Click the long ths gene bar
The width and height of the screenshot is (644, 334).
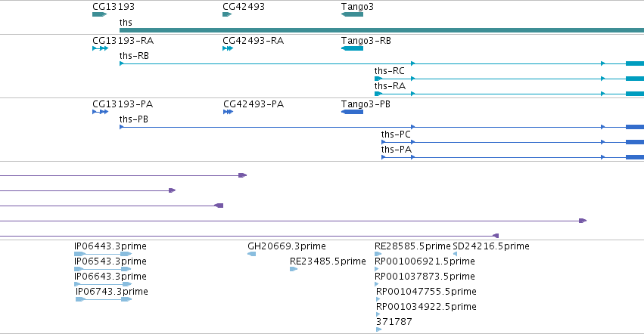pyautogui.click(x=381, y=30)
